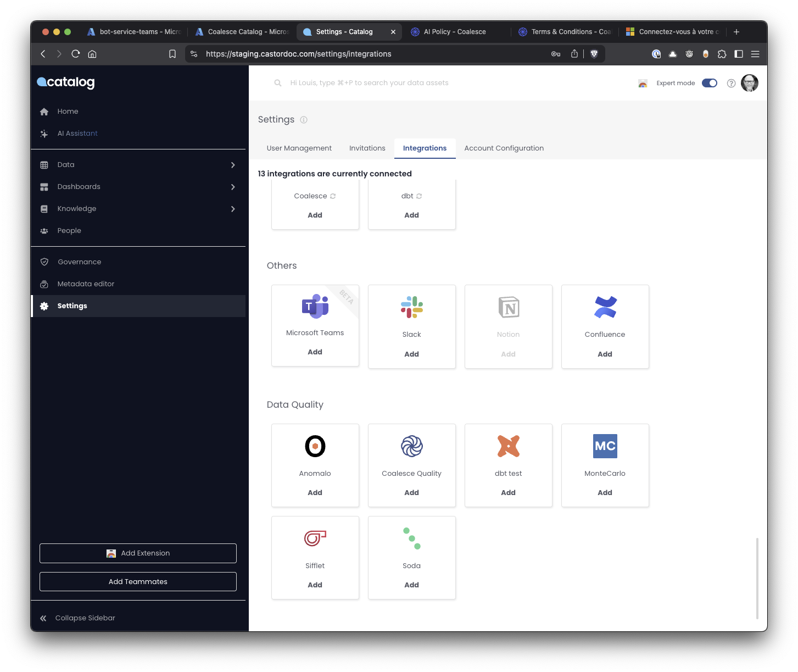Open the Account Configuration tab

[x=504, y=148]
